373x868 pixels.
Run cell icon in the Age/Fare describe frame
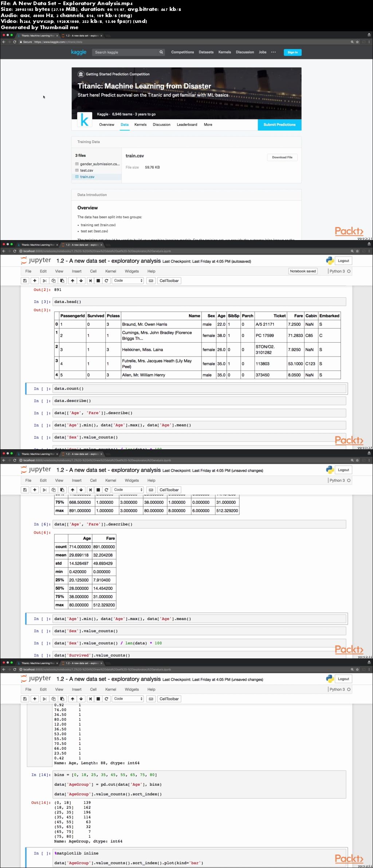click(90, 490)
